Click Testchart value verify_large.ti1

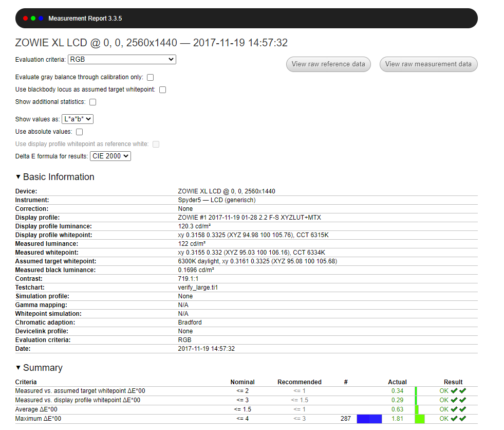point(198,288)
